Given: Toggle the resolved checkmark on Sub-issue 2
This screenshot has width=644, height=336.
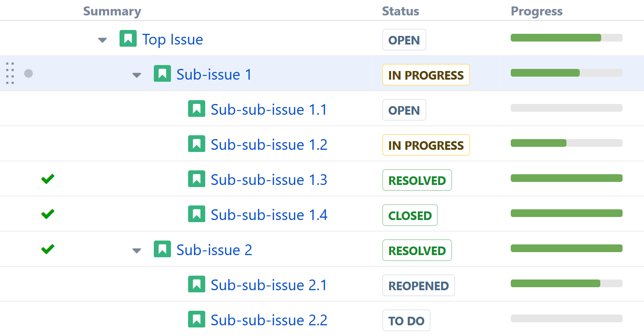Looking at the screenshot, I should [x=48, y=249].
